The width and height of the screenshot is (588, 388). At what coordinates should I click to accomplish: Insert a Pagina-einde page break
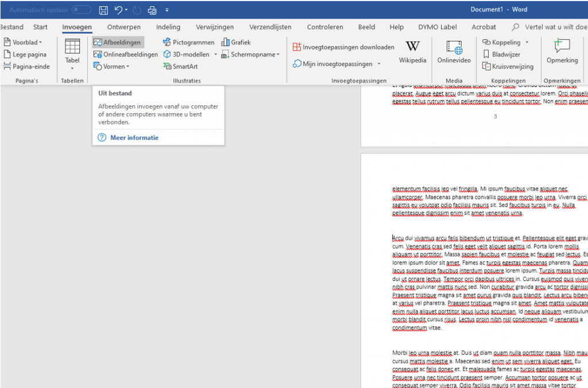[x=26, y=67]
